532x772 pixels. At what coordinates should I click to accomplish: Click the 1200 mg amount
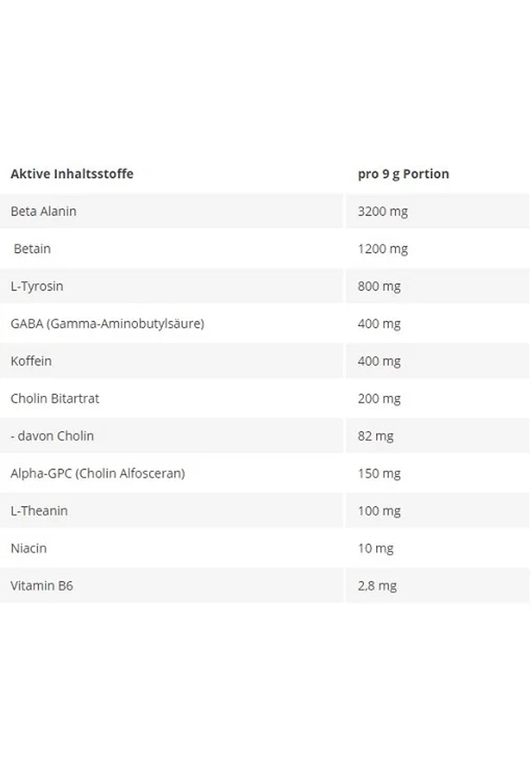383,248
